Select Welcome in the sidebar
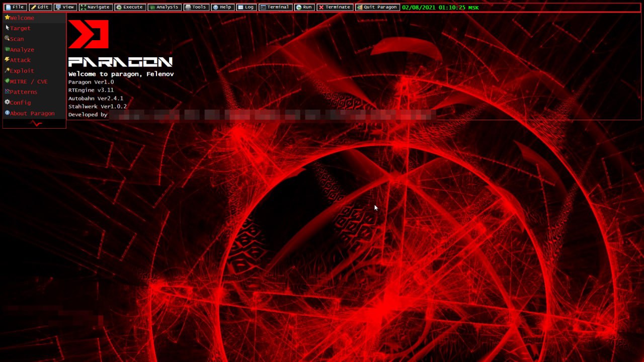Screen dimensions: 644x362 [x=34, y=18]
